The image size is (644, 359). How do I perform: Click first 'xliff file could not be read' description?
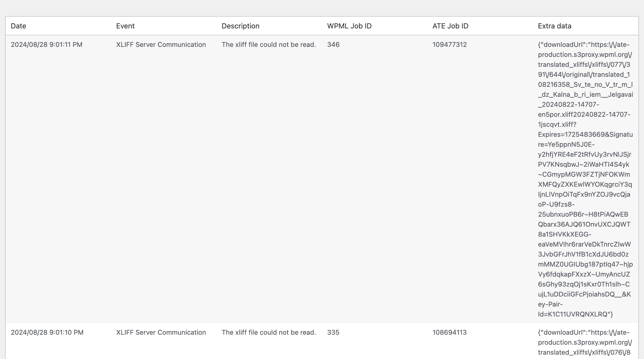pyautogui.click(x=269, y=45)
